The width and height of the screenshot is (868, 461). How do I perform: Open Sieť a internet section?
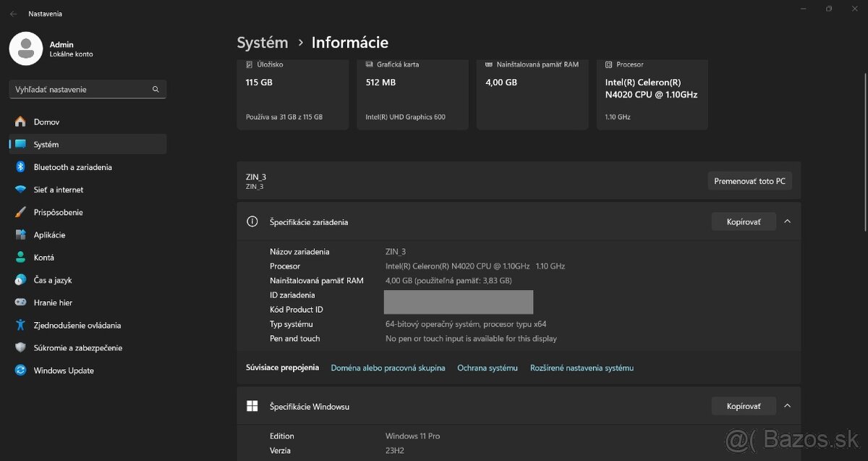click(58, 190)
